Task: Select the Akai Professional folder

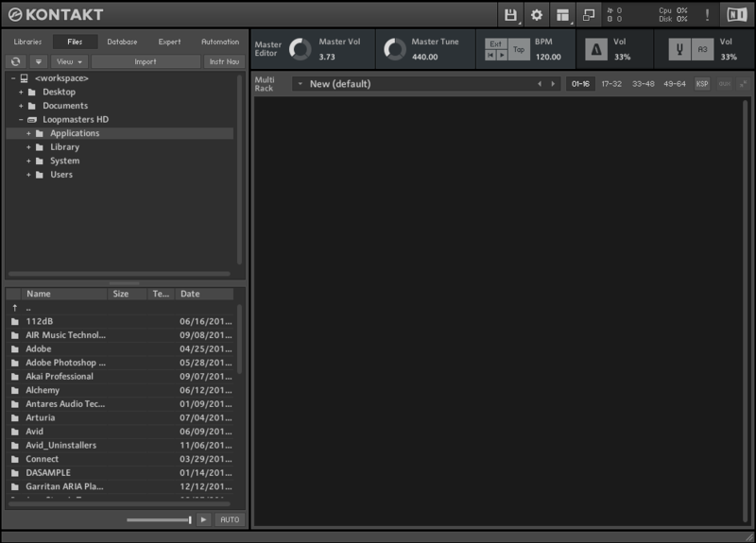Action: coord(121,377)
